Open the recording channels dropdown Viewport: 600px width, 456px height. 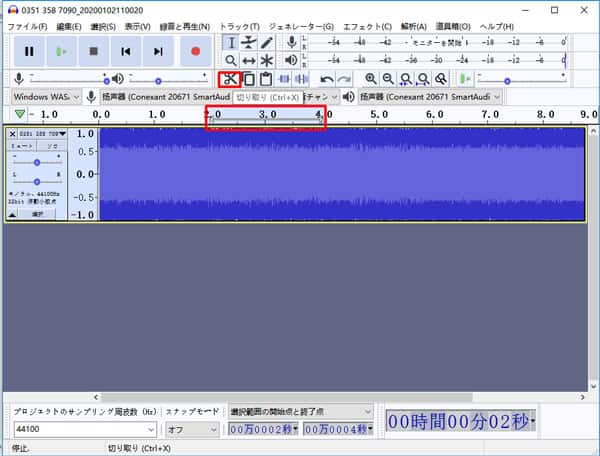(321, 97)
